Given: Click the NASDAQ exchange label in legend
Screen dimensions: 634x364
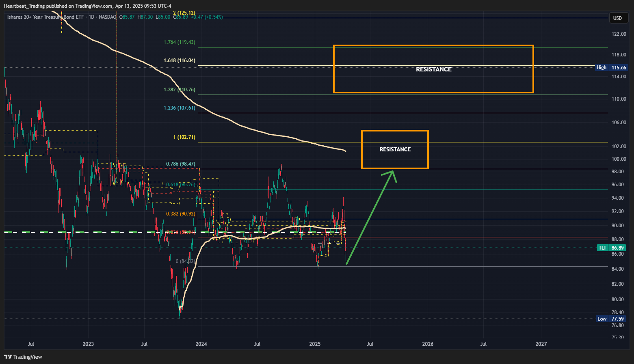Looking at the screenshot, I should (x=108, y=17).
